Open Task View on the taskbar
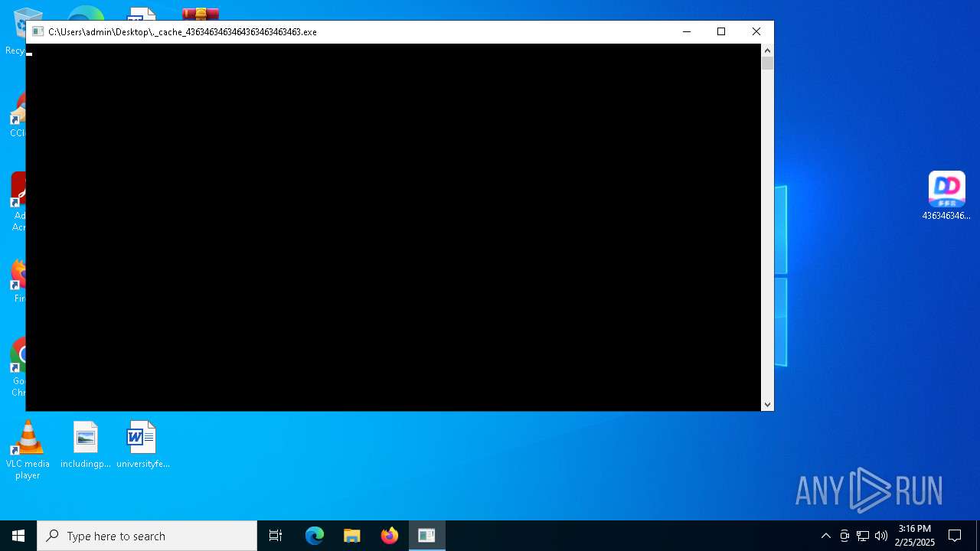 [276, 536]
